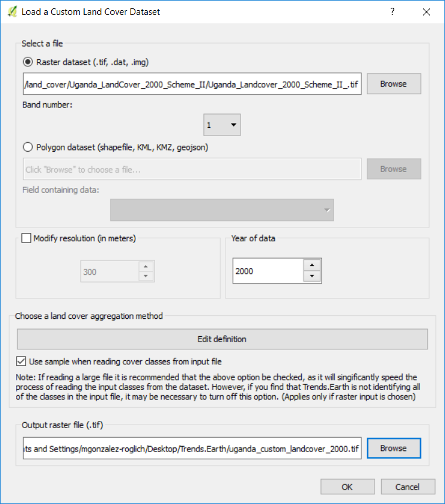Decrease the Year of data value

pyautogui.click(x=312, y=276)
